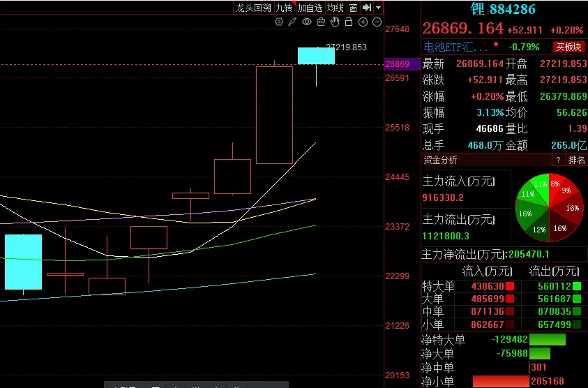Viewport: 588px width, 388px height.
Task: Click the question mark help button
Action: 558,161
